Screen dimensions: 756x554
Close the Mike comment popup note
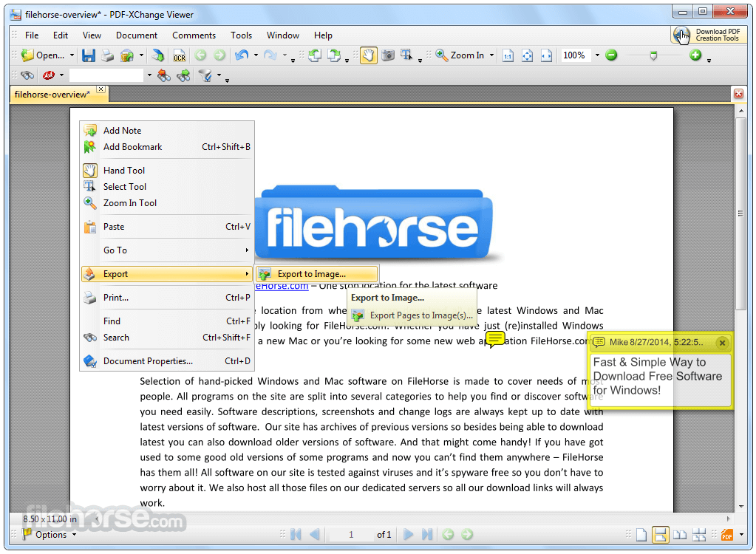722,343
